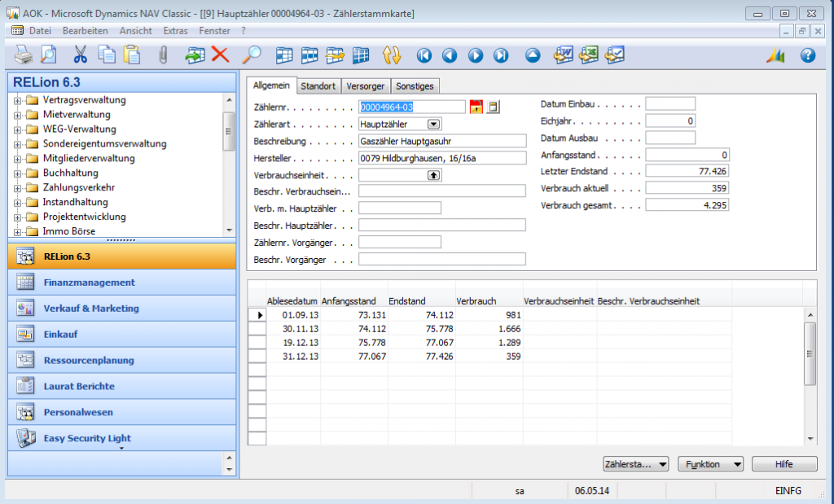This screenshot has width=834, height=504.
Task: Click the Verbrauchseinheit lookup arrow
Action: 434,175
